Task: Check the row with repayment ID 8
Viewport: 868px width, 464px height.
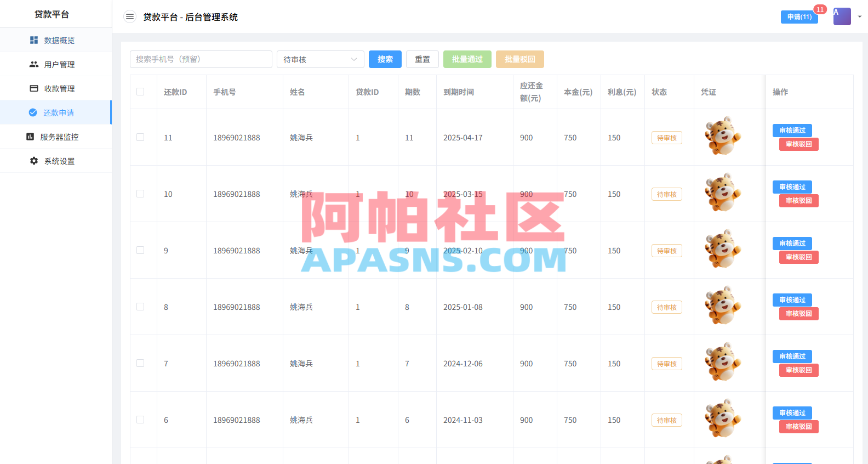Action: [140, 307]
